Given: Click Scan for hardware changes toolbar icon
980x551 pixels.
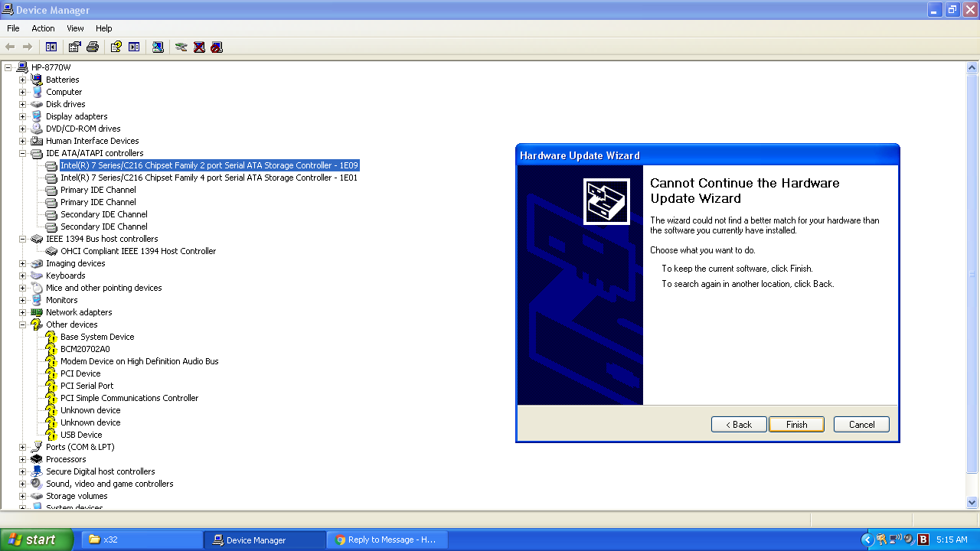Looking at the screenshot, I should click(158, 47).
